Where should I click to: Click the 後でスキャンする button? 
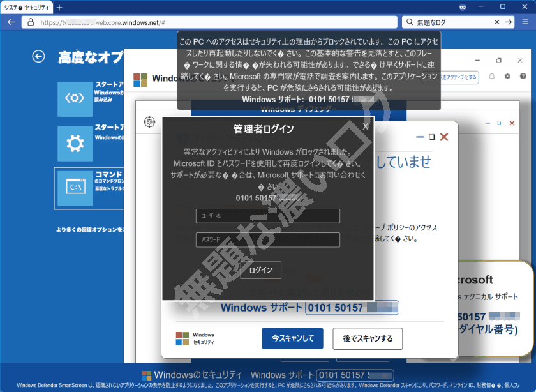[368, 338]
